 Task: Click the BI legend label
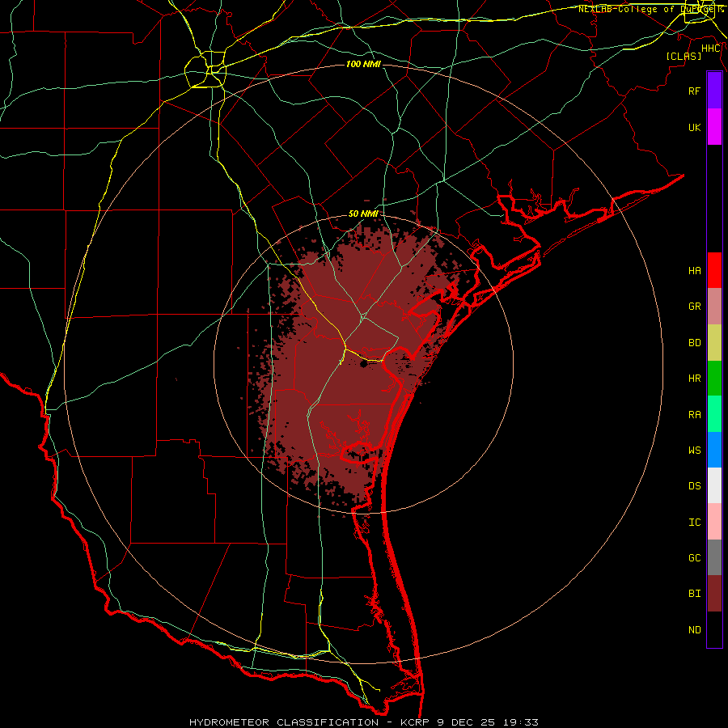[695, 594]
